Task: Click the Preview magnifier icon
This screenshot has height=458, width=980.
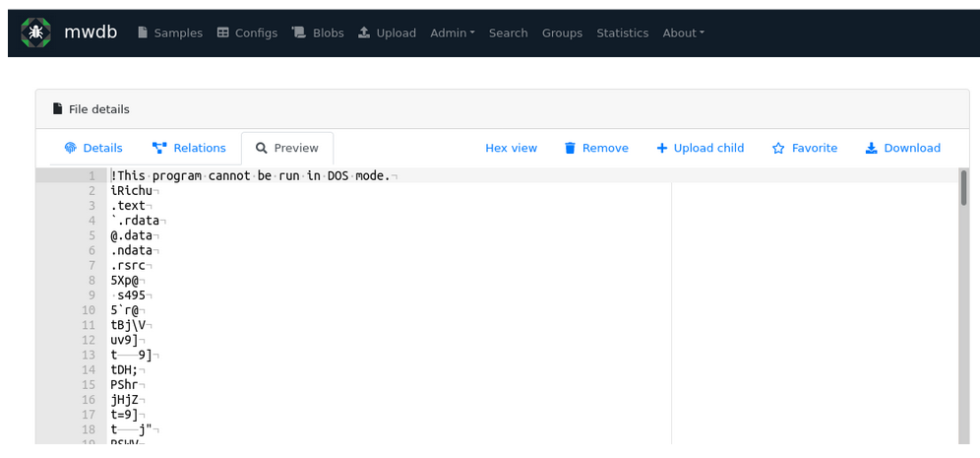Action: pos(262,149)
